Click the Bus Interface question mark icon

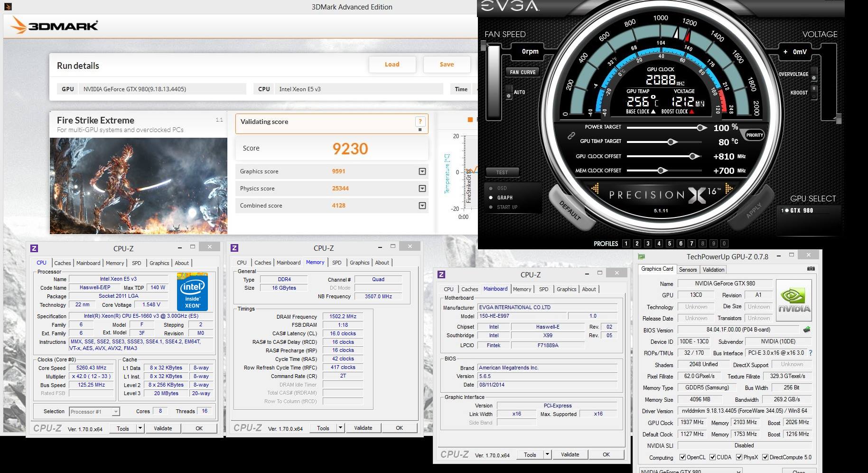coord(810,353)
